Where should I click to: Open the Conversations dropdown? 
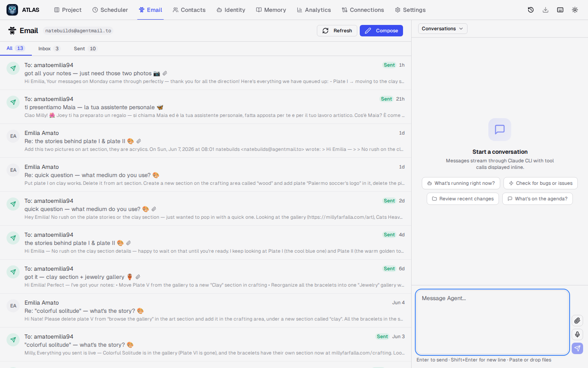443,29
